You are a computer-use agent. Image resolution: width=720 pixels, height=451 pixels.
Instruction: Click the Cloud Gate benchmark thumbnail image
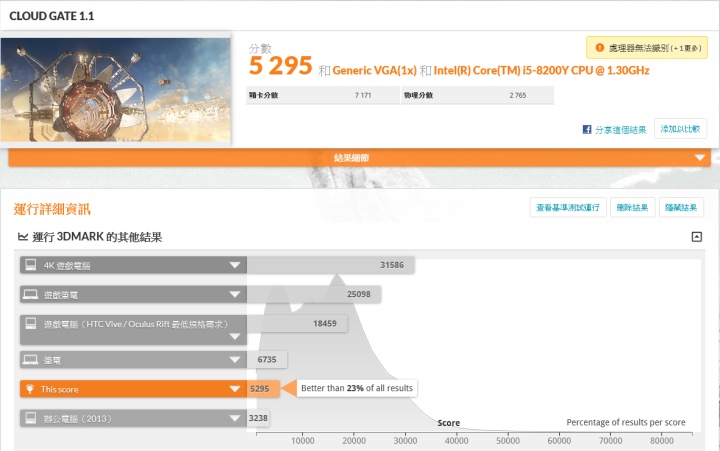[x=116, y=89]
